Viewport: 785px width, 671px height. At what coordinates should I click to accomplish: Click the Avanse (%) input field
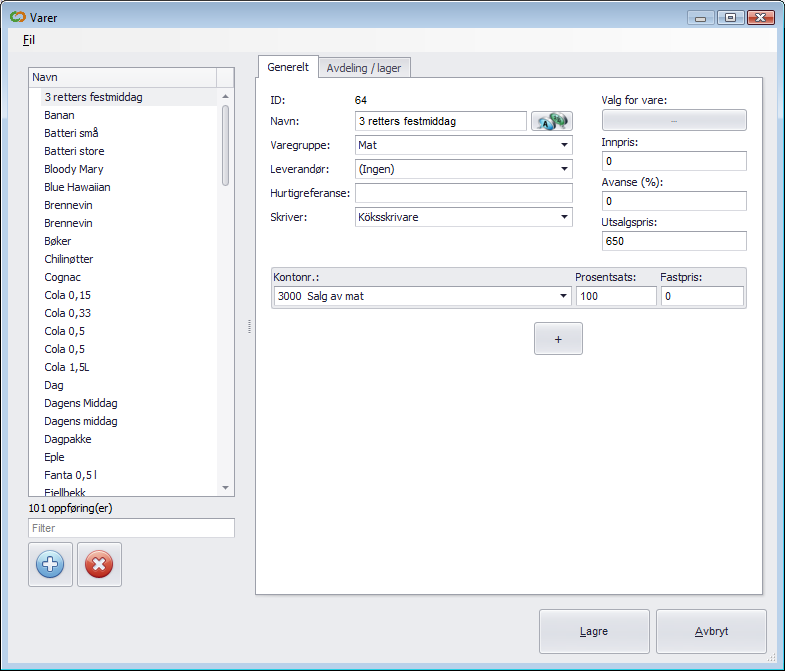[674, 201]
